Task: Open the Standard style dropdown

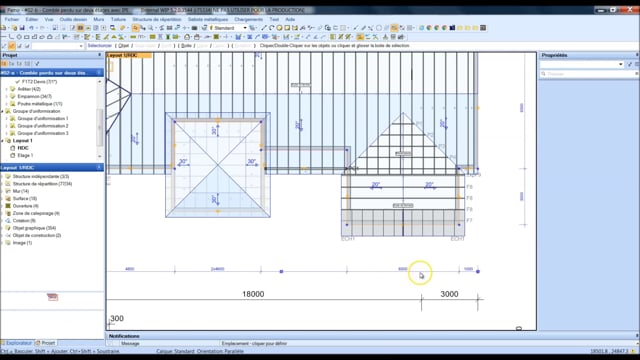Action: (245, 28)
